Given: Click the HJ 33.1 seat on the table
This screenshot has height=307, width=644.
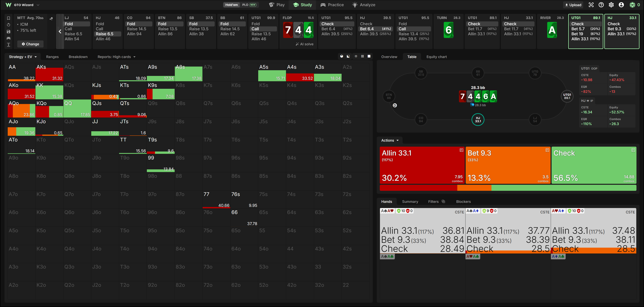Looking at the screenshot, I should (x=478, y=120).
